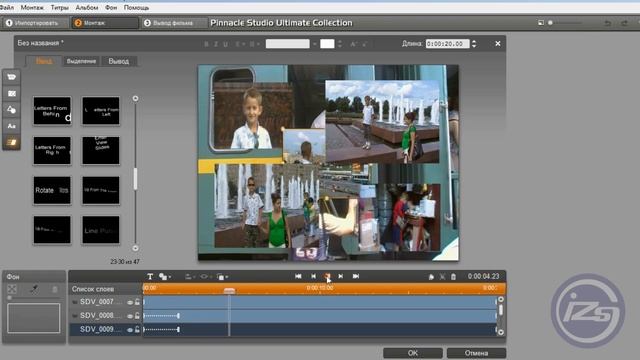Open the font name dropdown arrow
This screenshot has width=640, height=360.
coord(315,44)
